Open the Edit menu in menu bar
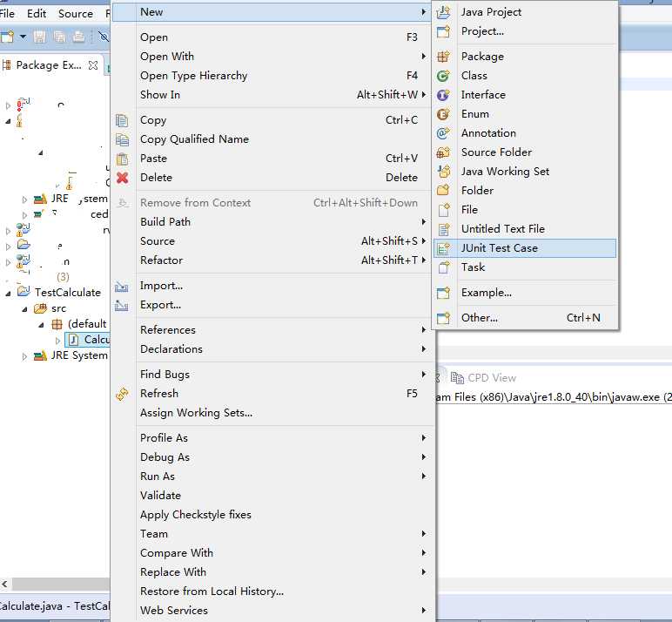Screen dimensions: 672x622 point(37,14)
